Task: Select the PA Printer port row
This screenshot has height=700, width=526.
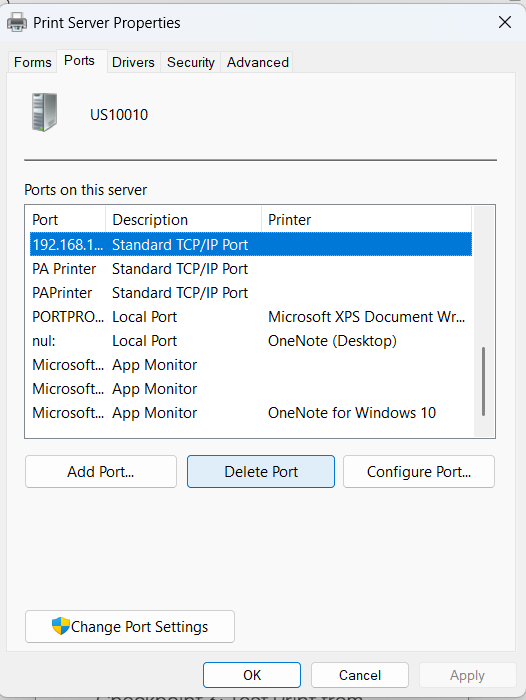Action: pyautogui.click(x=251, y=269)
